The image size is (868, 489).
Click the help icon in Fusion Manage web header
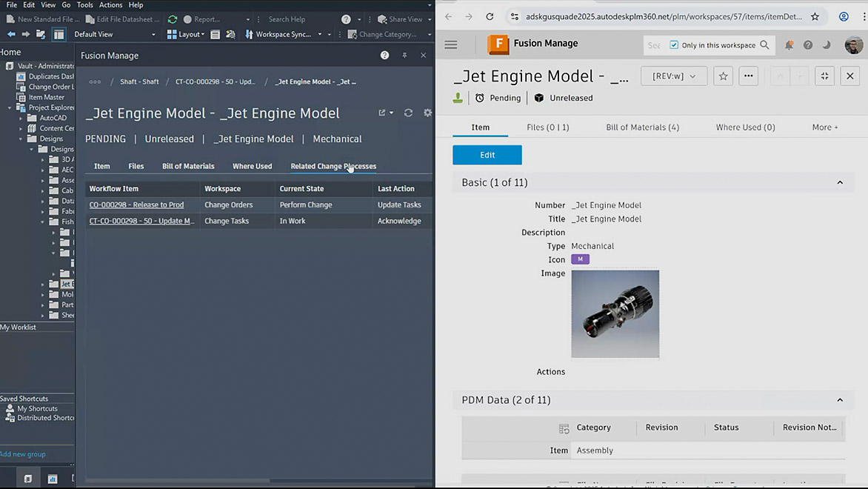(x=808, y=45)
